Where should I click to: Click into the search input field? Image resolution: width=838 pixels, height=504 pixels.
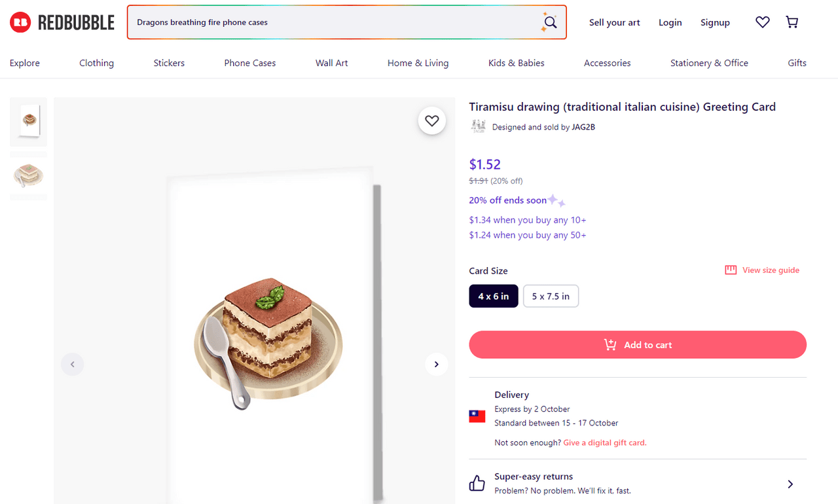[x=334, y=22]
